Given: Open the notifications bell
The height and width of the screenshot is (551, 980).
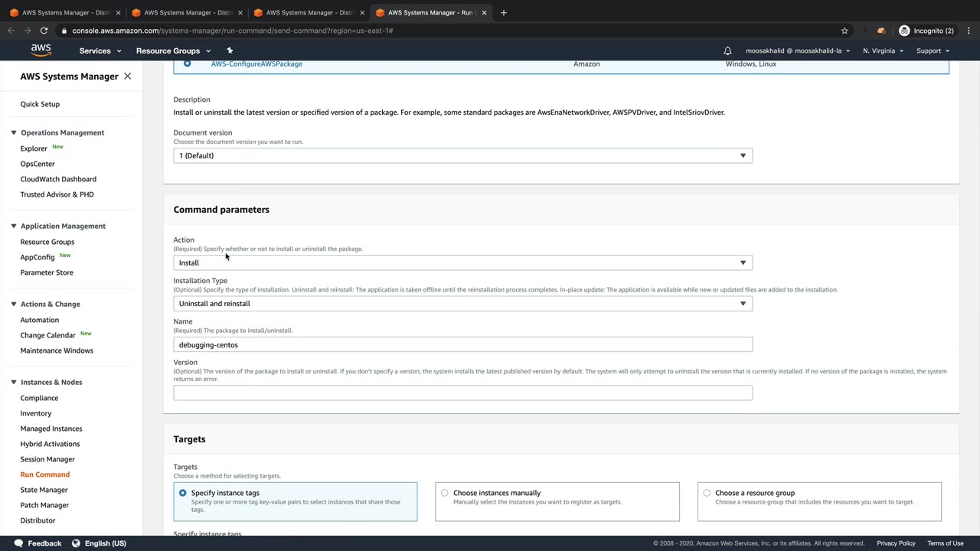Looking at the screenshot, I should tap(727, 51).
